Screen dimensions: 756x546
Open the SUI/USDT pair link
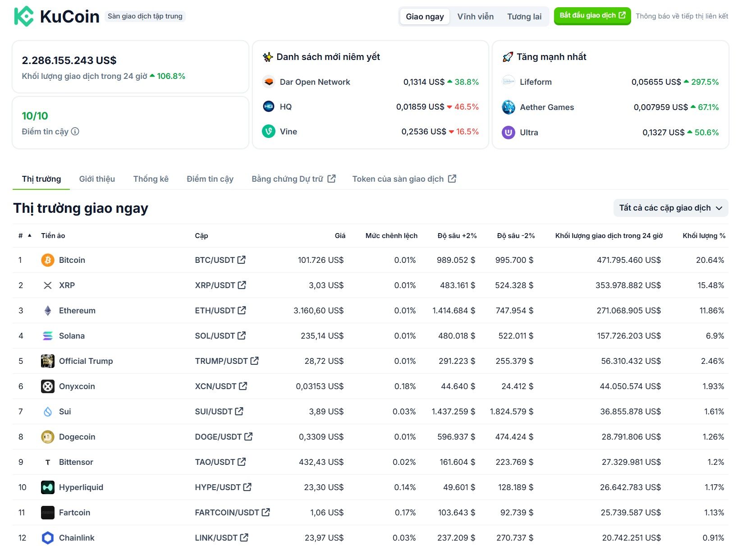(x=219, y=412)
